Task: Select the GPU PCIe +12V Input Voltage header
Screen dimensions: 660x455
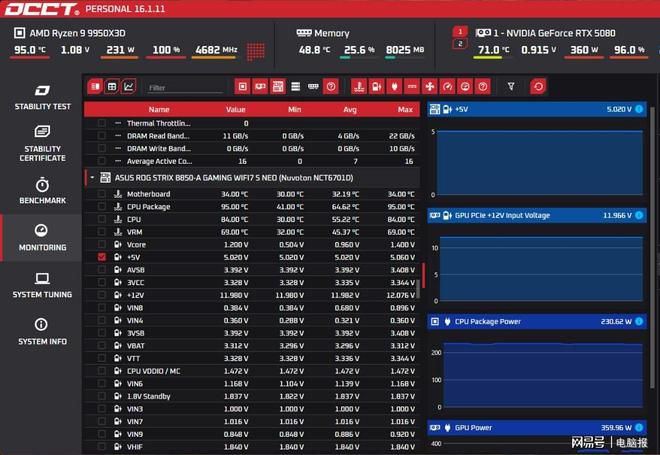Action: click(x=537, y=216)
